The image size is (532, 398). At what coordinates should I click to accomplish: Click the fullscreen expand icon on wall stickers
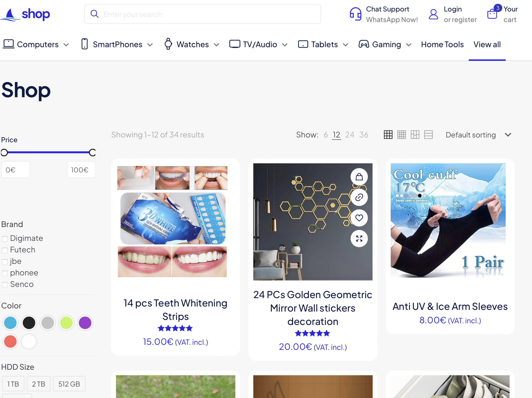[x=359, y=238]
